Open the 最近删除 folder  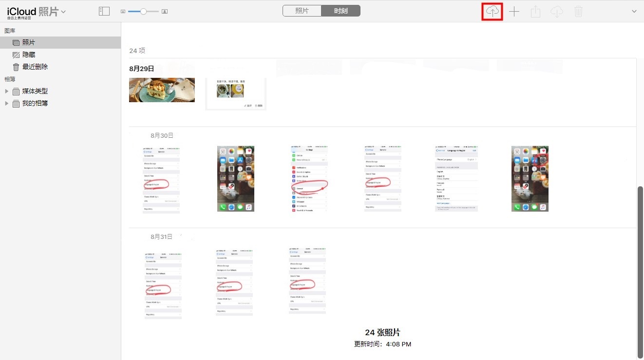tap(35, 67)
